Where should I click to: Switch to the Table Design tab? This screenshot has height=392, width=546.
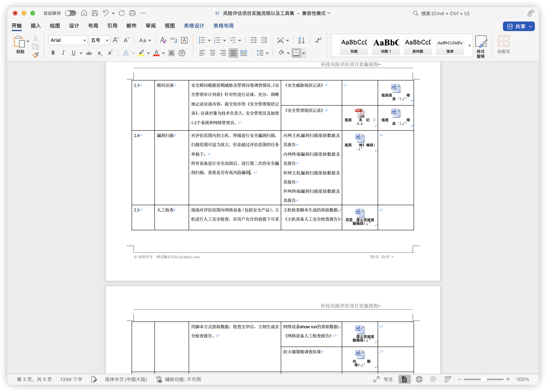[x=194, y=26]
